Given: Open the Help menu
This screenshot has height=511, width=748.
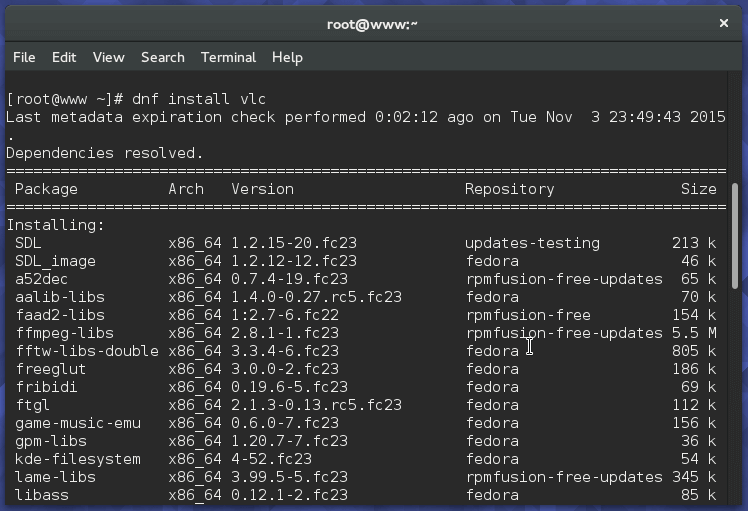Looking at the screenshot, I should coord(287,58).
